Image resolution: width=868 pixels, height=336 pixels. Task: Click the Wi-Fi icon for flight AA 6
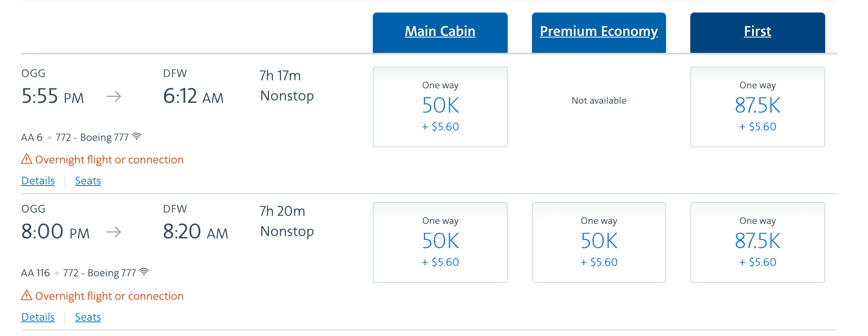(x=137, y=136)
